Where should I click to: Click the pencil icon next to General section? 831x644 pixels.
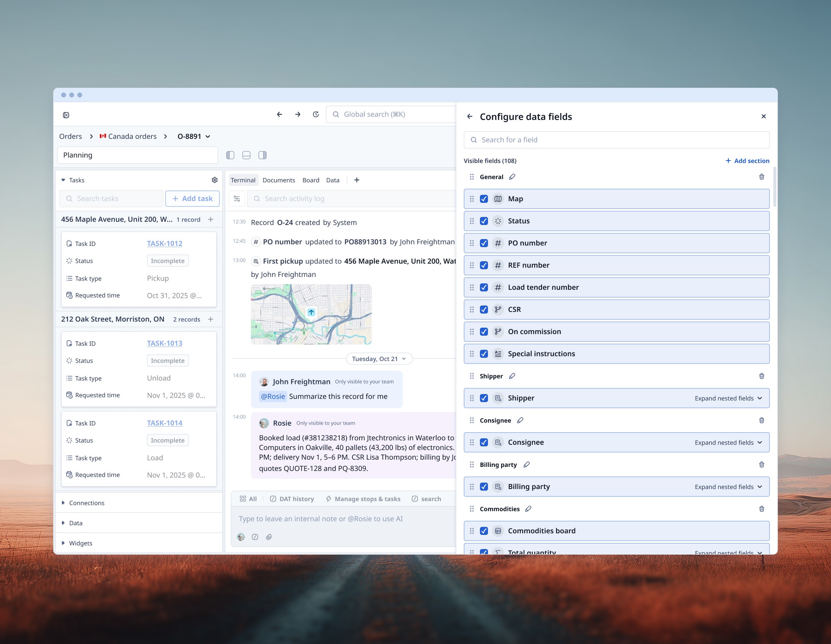(x=512, y=177)
